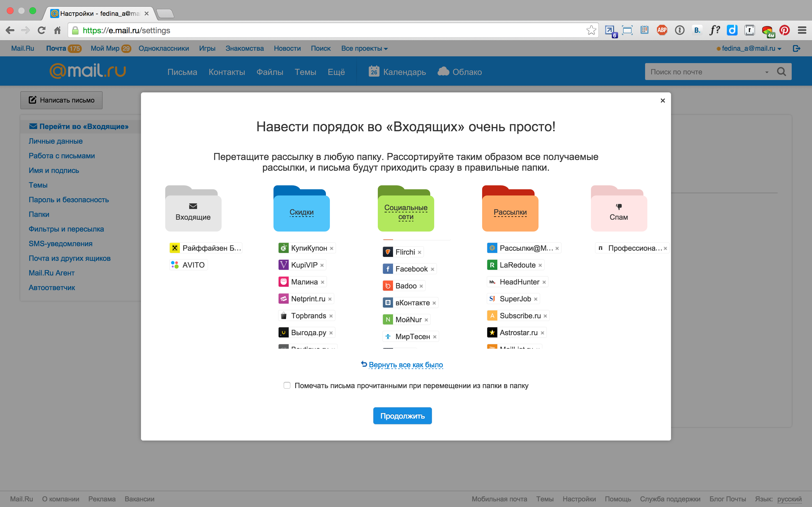Screen dimensions: 812x507
Task: Click Вернуть все как было link
Action: pyautogui.click(x=406, y=364)
